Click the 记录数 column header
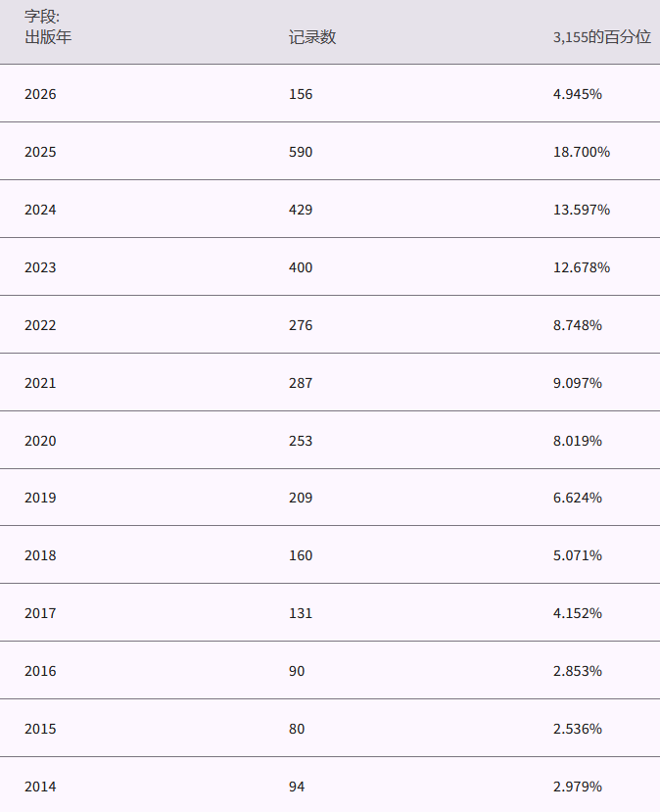Screen dimensions: 660x812 pos(312,37)
